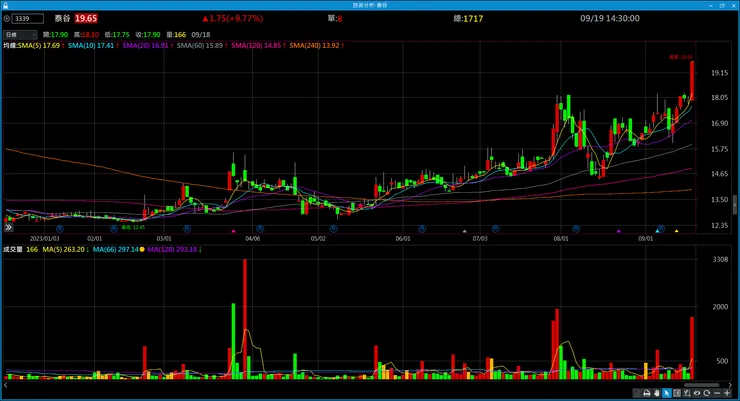Click the red price box 19.65
This screenshot has width=740, height=401.
86,18
